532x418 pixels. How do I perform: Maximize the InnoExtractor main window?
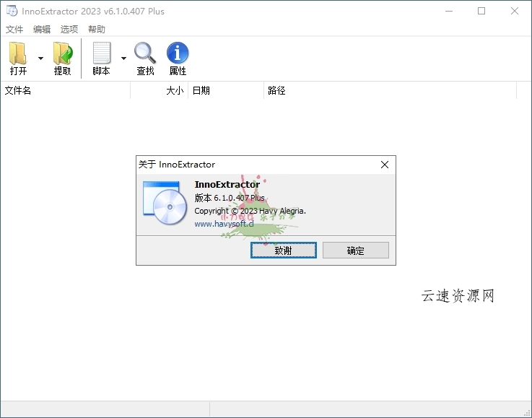pos(481,12)
